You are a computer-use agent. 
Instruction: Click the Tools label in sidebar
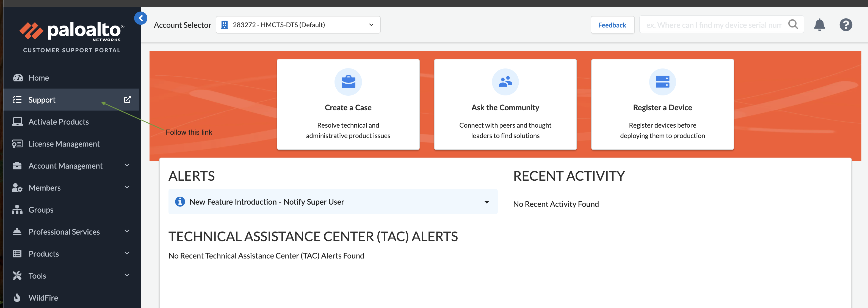click(x=37, y=276)
